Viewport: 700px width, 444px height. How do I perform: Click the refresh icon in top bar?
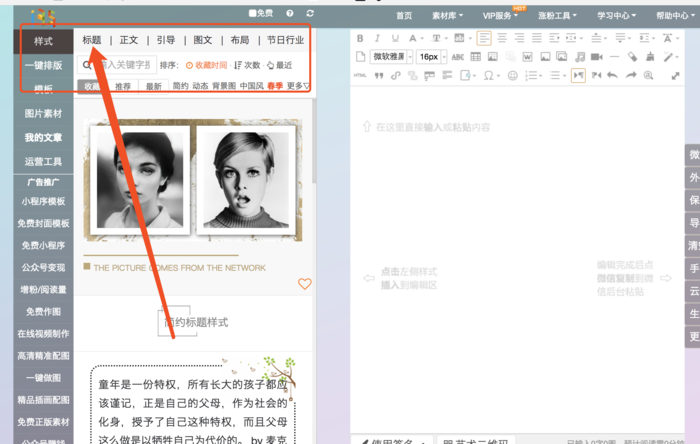pos(310,13)
